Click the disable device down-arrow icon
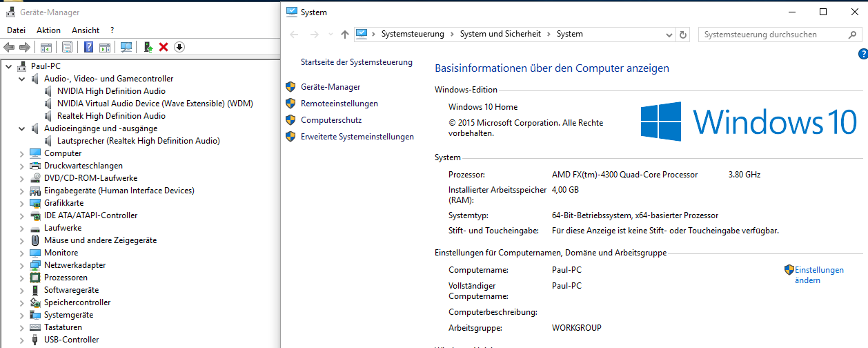 point(179,47)
